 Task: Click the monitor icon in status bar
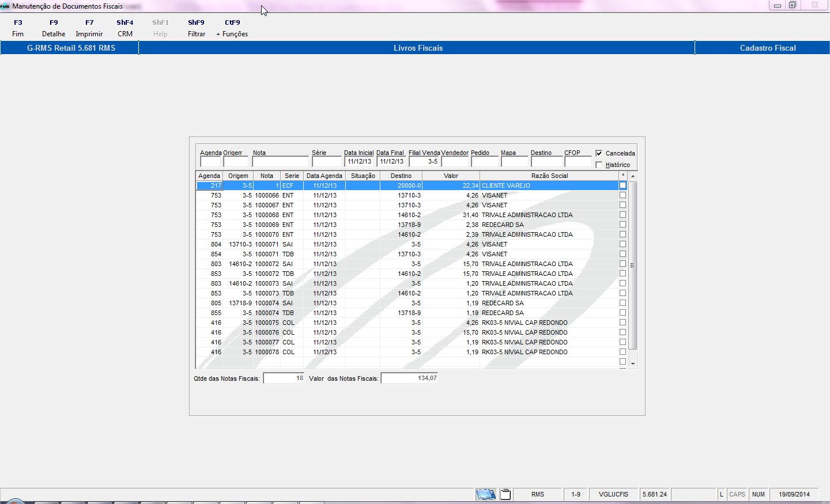[486, 494]
